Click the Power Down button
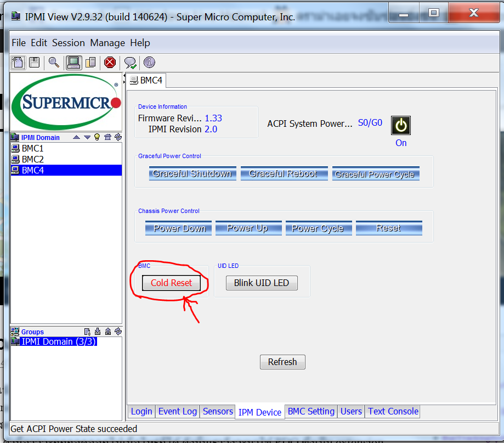Viewport: 504px width, 443px height. (x=178, y=228)
